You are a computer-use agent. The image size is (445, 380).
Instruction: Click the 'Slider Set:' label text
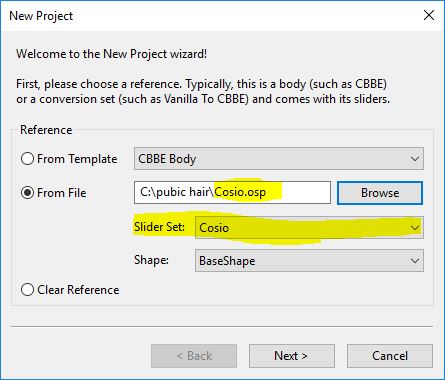coord(159,227)
